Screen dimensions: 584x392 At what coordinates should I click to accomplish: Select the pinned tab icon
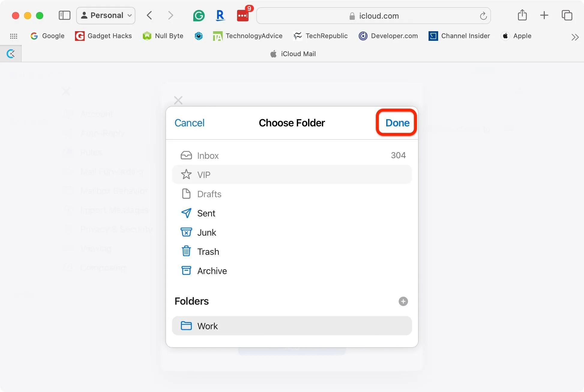[11, 54]
